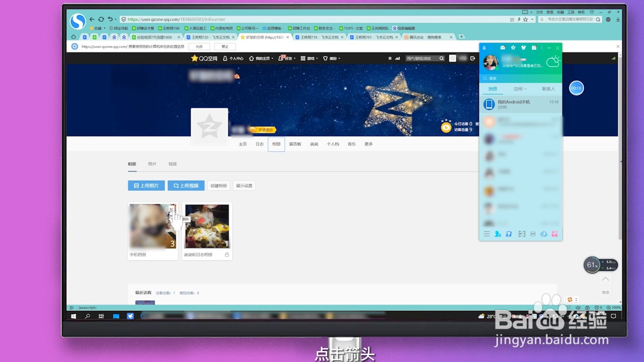This screenshot has height=362, width=644.
Task: Expand the undo history dropdown arrow
Action: pos(116,19)
